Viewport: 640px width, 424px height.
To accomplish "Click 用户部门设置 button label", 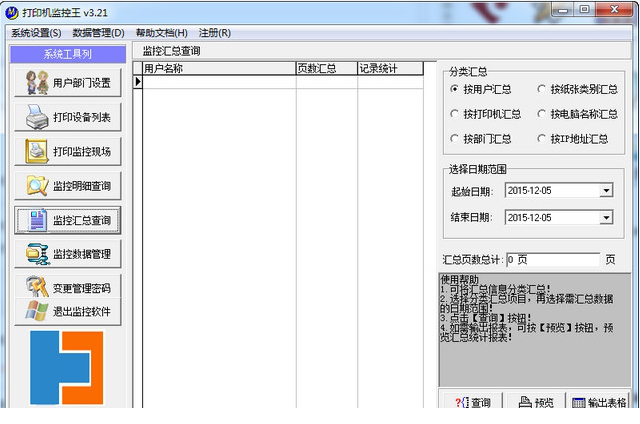I will [x=82, y=83].
